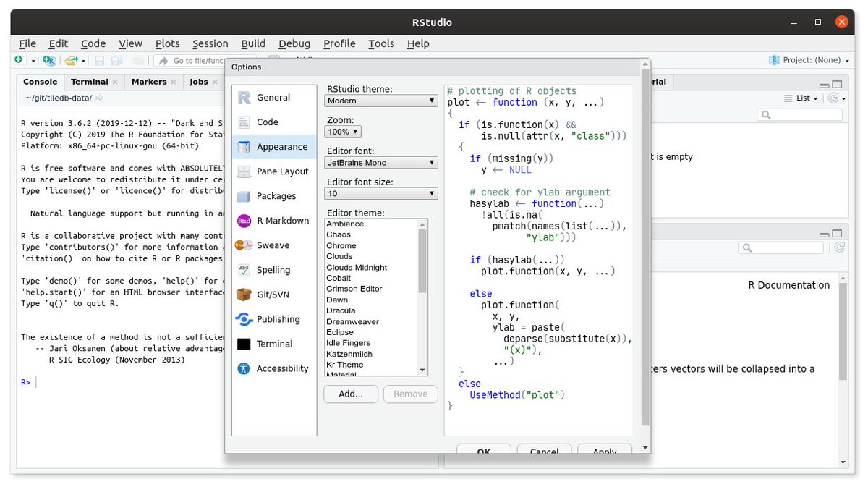Open the Edit menu
Viewport: 868px width, 487px height.
(59, 43)
